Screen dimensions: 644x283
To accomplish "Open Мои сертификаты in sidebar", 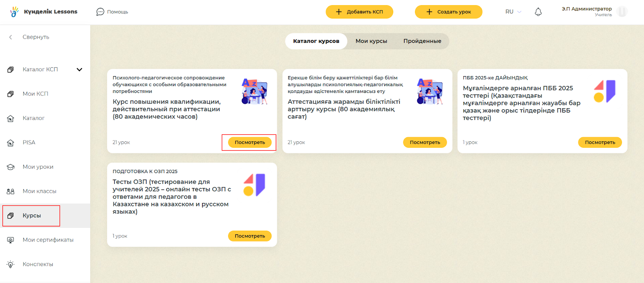I will point(48,240).
